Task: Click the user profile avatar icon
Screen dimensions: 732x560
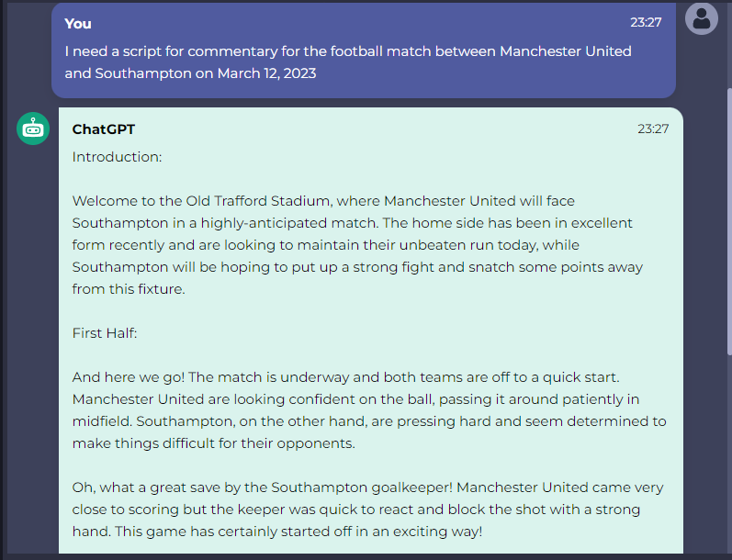Action: [x=701, y=18]
